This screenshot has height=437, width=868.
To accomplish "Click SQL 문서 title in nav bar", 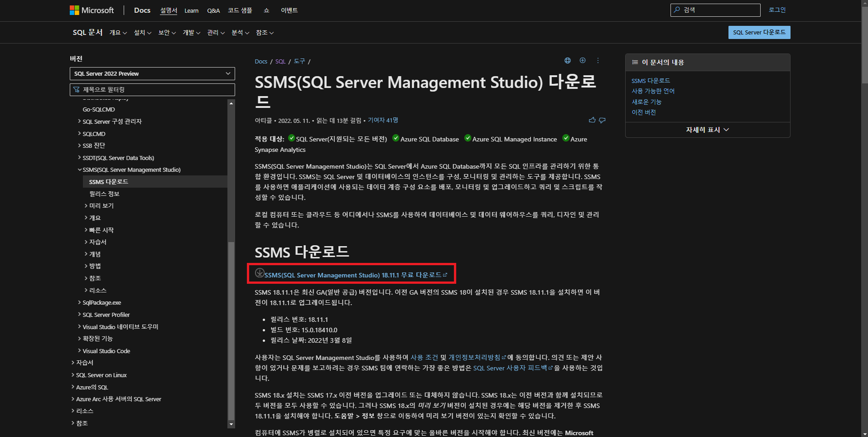I will tap(87, 32).
